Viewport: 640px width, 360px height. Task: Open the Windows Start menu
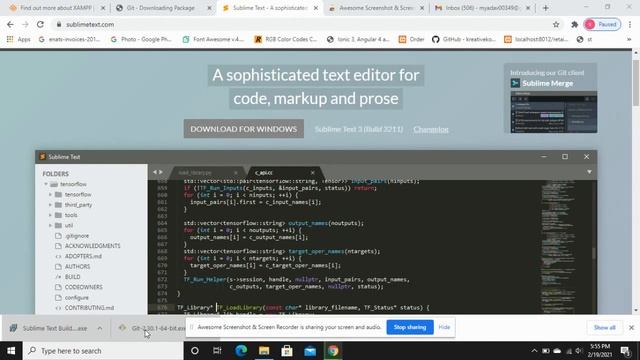(11, 351)
